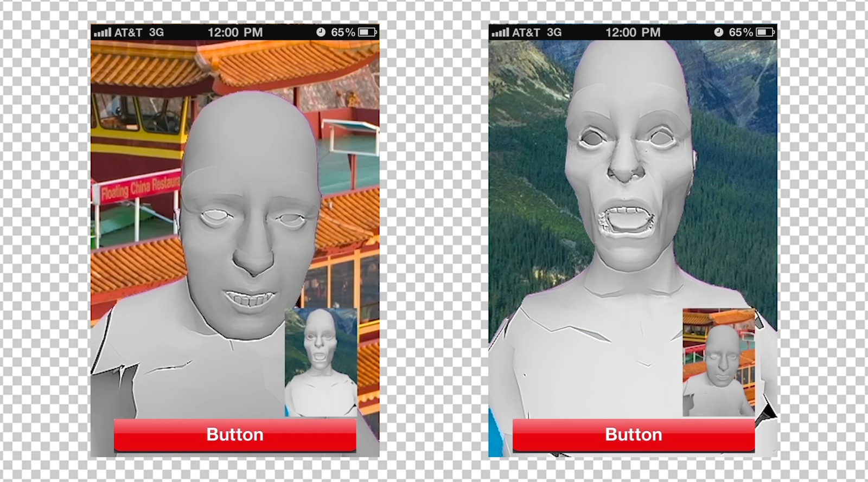Open the mountain-background thumbnail on left phone
This screenshot has height=482, width=868.
tap(321, 362)
